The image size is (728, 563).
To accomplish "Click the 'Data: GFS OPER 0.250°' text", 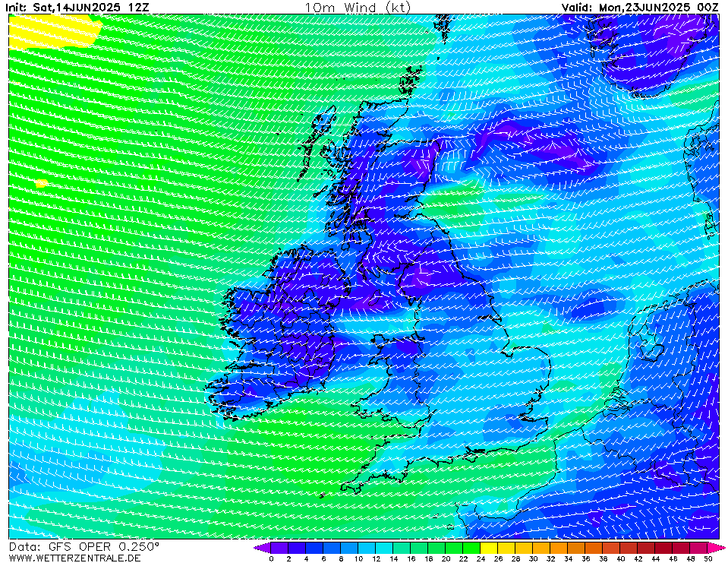I will click(x=84, y=547).
